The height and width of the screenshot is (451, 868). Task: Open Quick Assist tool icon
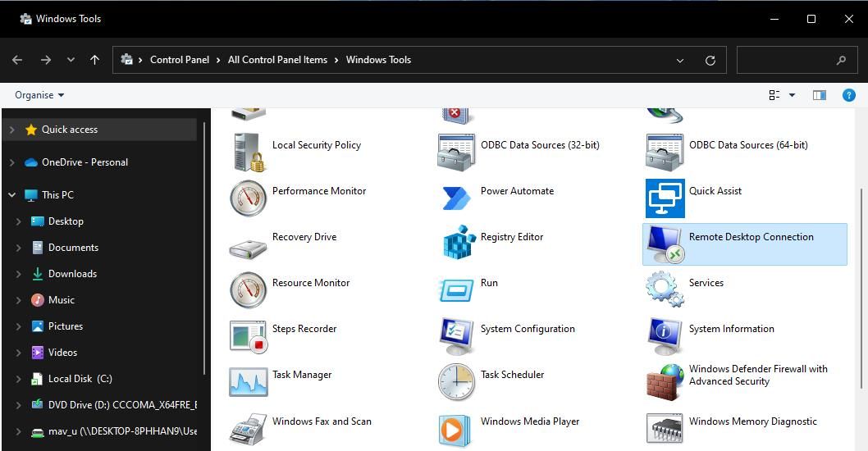click(x=665, y=198)
